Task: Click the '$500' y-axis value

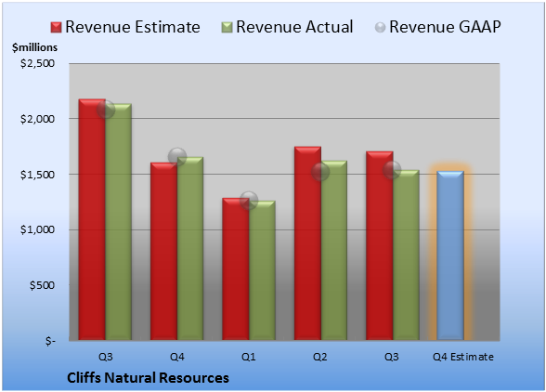Action: pos(42,285)
